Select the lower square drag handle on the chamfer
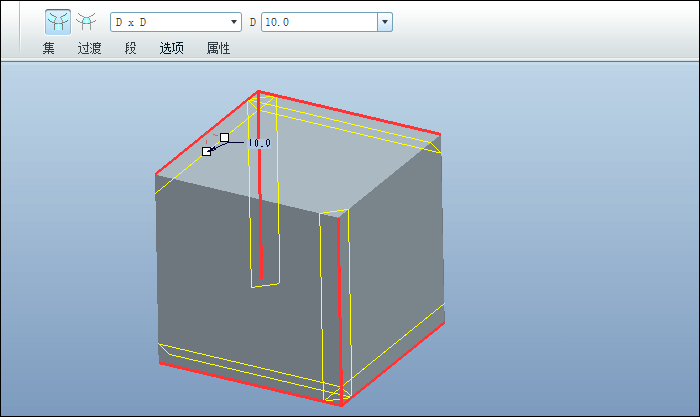This screenshot has width=700, height=417. coord(206,152)
